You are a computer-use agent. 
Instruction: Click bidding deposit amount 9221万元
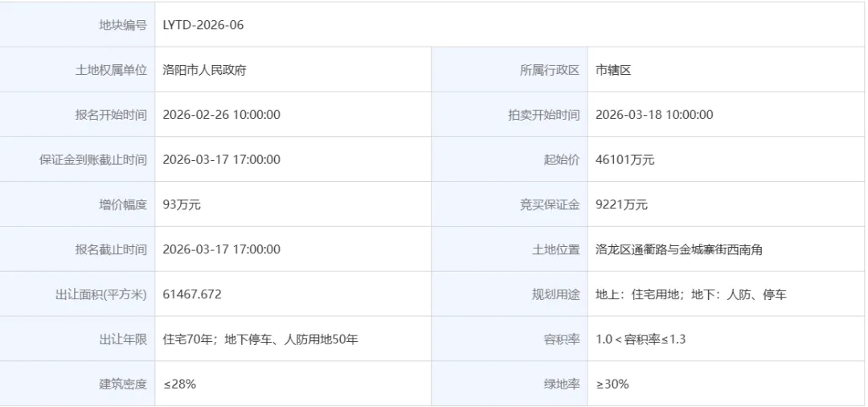point(621,205)
